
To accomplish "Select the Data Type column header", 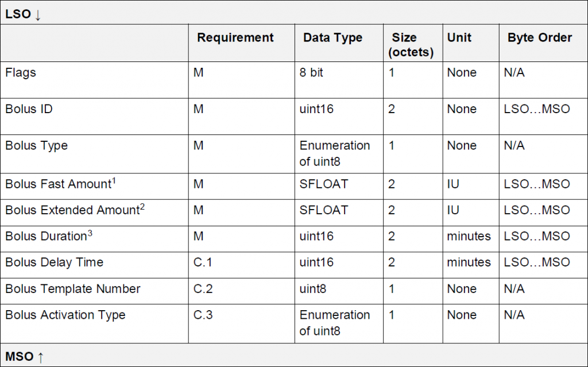I will tap(332, 37).
